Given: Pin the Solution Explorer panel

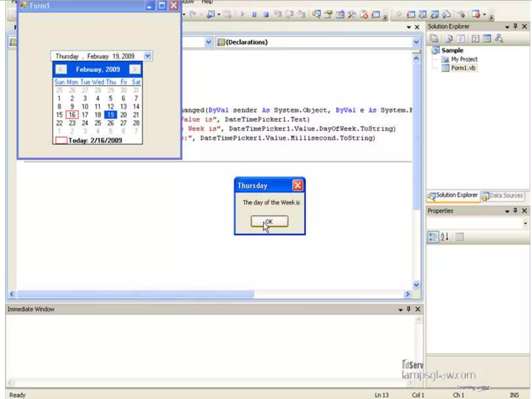Looking at the screenshot, I should [x=515, y=26].
